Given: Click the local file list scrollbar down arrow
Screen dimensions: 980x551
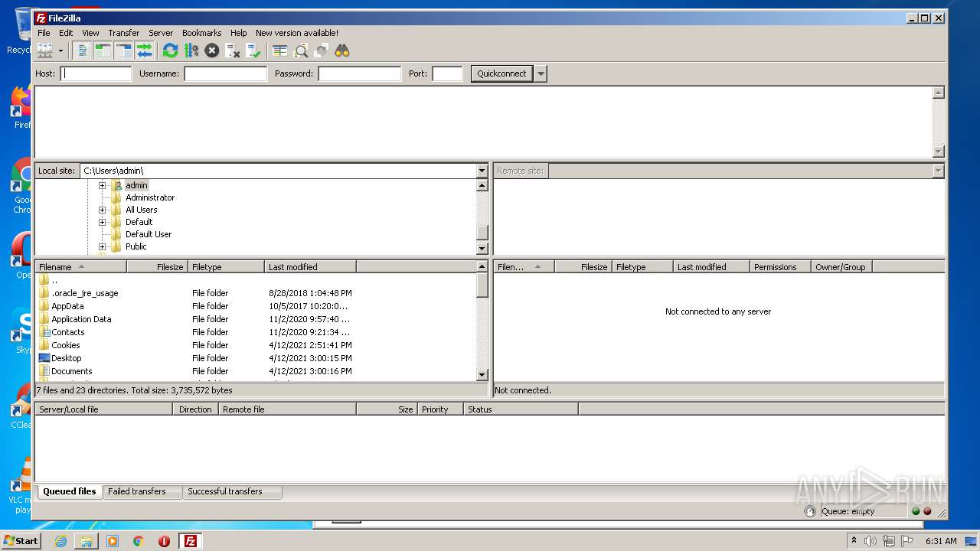Looking at the screenshot, I should 482,375.
